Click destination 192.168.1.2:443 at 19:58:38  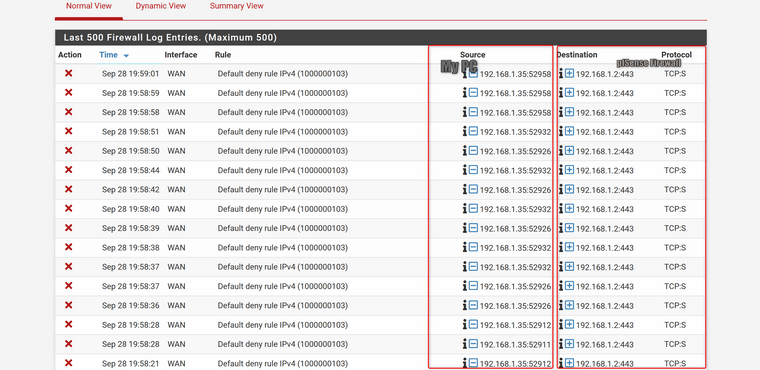(x=604, y=248)
